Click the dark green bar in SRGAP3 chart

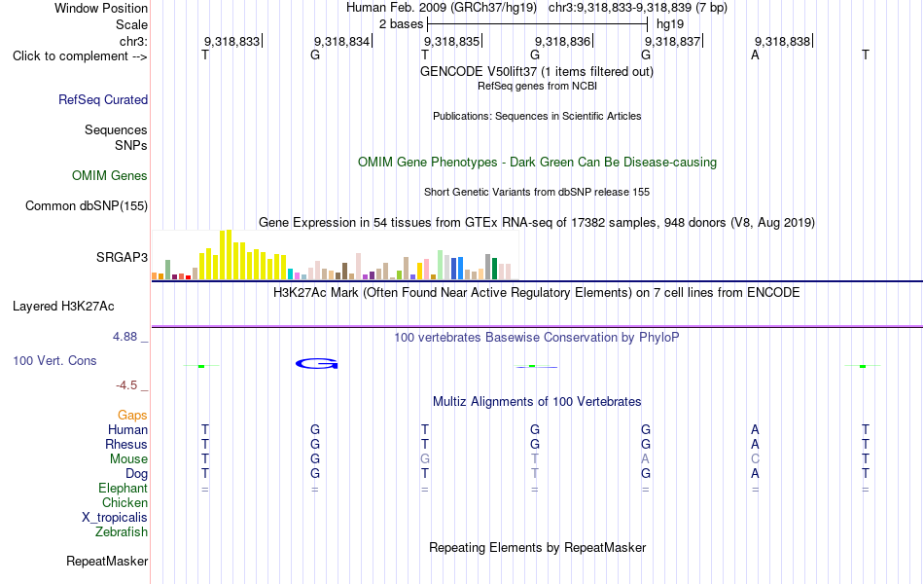(x=495, y=269)
